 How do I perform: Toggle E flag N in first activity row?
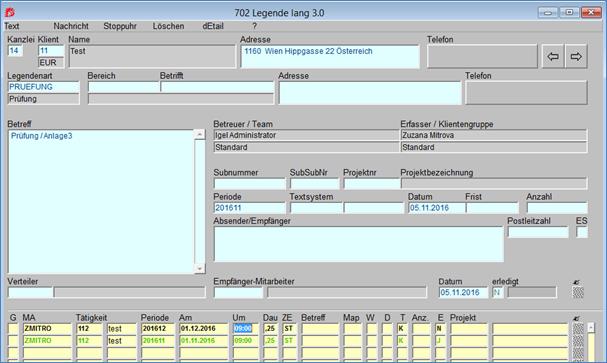[440, 329]
